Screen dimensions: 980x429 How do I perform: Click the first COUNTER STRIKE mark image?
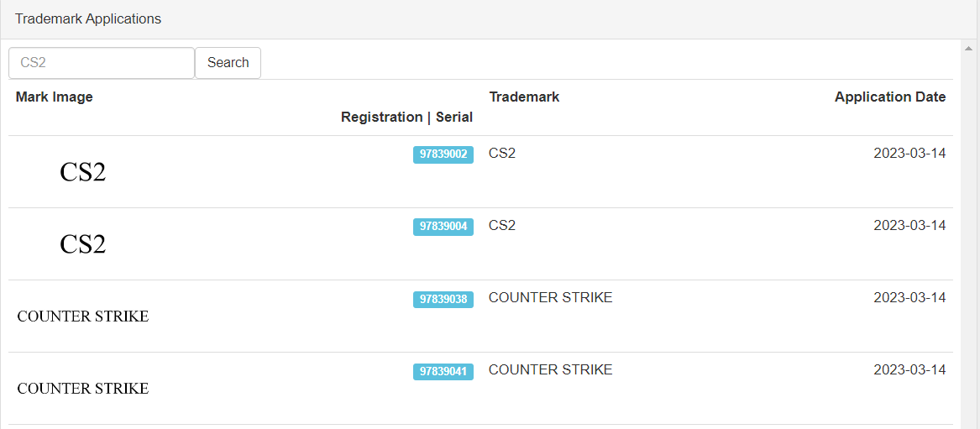coord(83,317)
